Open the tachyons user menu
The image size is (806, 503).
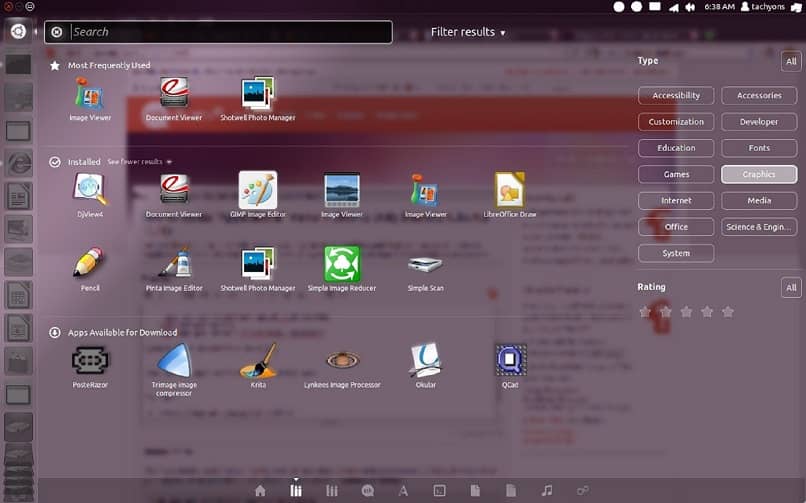(x=763, y=7)
